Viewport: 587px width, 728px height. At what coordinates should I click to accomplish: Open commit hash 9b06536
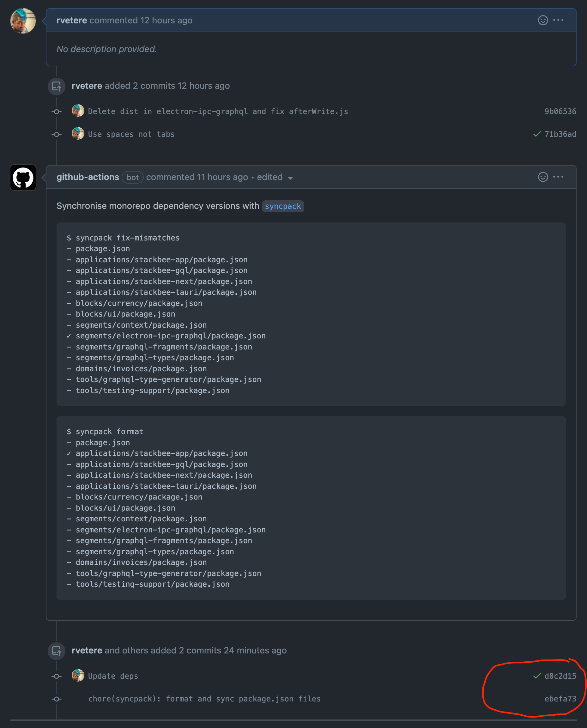[x=560, y=112]
